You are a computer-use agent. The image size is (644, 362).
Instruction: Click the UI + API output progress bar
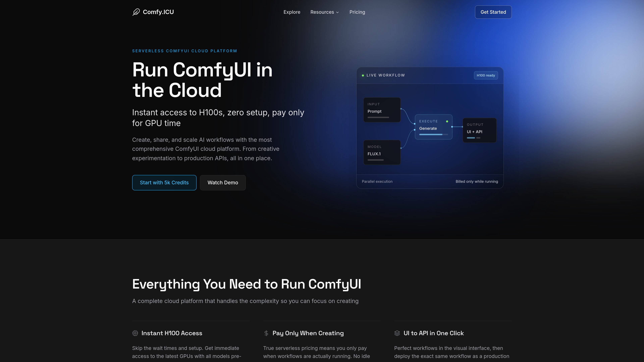coord(473,138)
